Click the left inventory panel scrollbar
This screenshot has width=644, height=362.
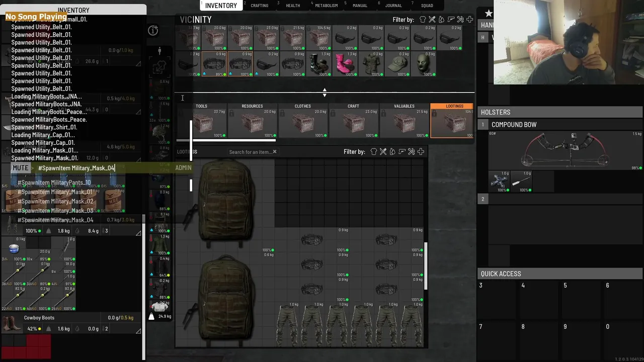click(x=144, y=287)
